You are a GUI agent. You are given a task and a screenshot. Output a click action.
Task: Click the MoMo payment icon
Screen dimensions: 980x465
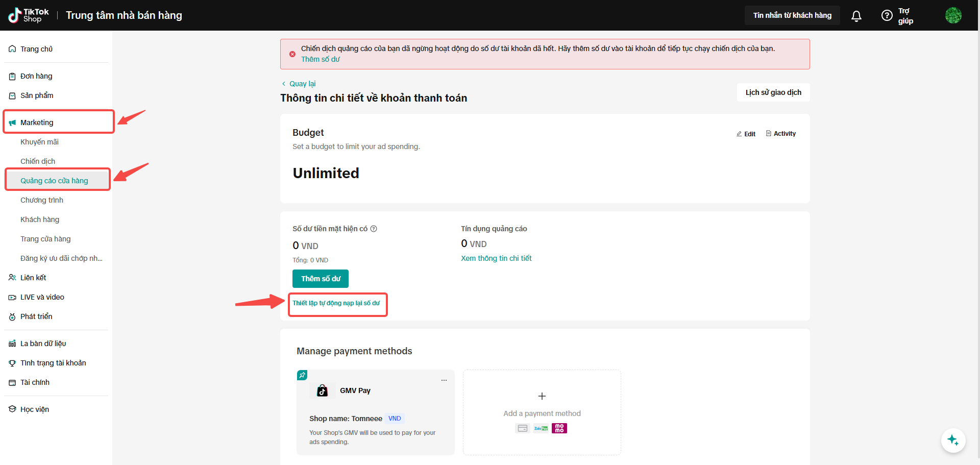[559, 428]
